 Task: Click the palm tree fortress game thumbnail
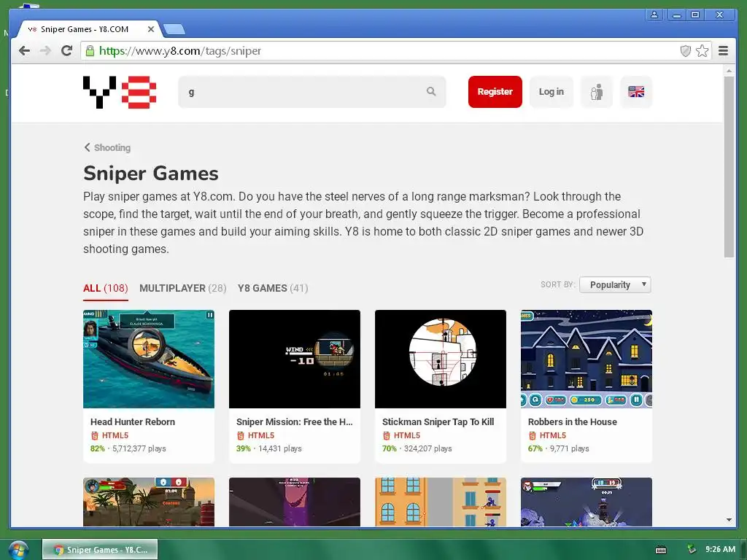point(149,502)
